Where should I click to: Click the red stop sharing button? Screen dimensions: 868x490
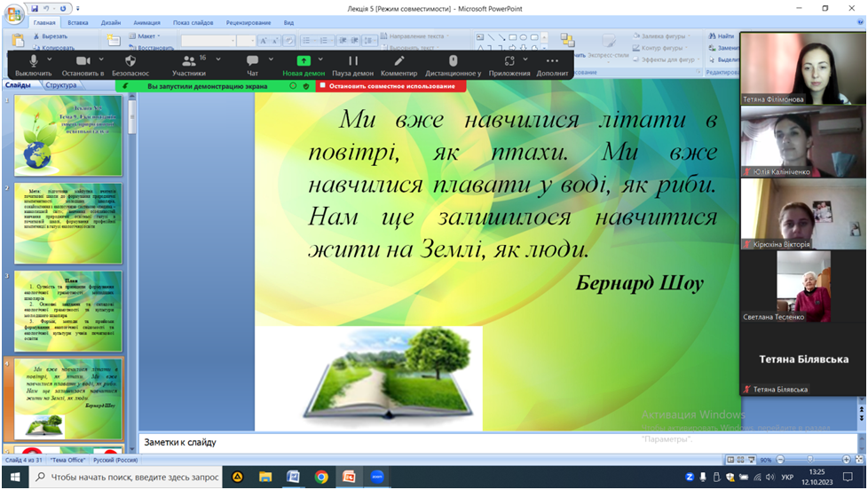tap(391, 86)
